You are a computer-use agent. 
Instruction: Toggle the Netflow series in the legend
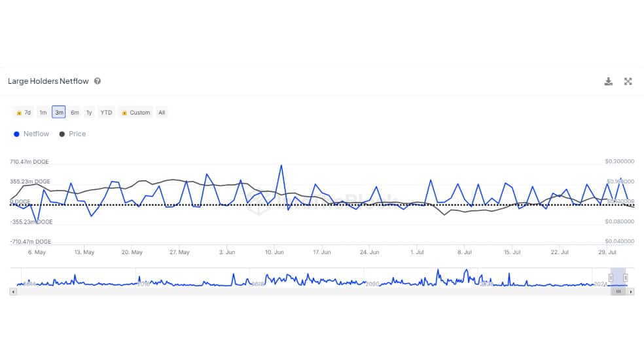[x=31, y=134]
